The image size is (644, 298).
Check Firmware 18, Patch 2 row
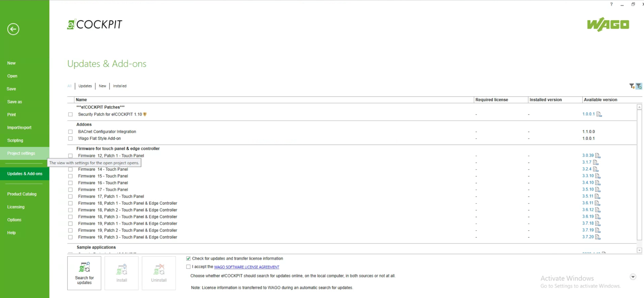(70, 210)
